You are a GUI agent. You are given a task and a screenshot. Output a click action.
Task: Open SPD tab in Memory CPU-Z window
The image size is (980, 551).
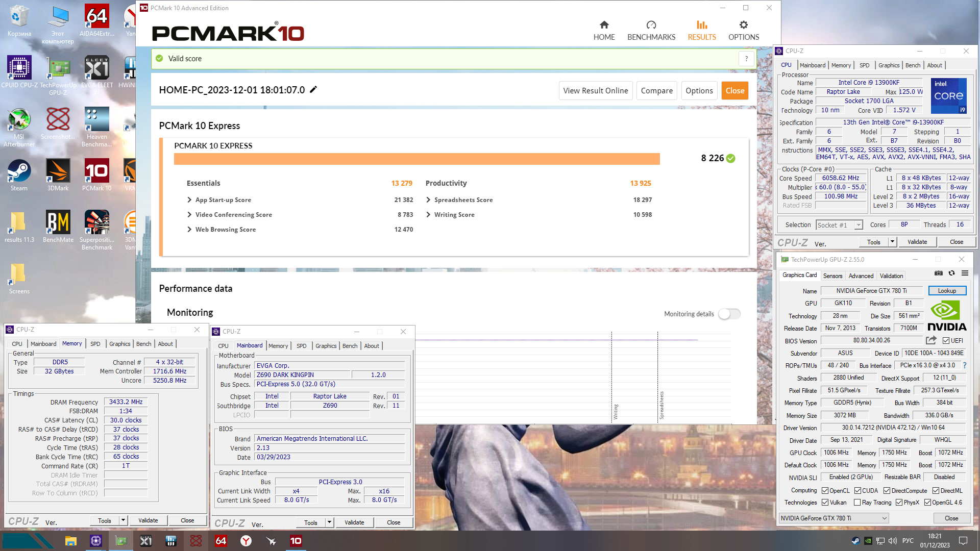[x=95, y=344]
